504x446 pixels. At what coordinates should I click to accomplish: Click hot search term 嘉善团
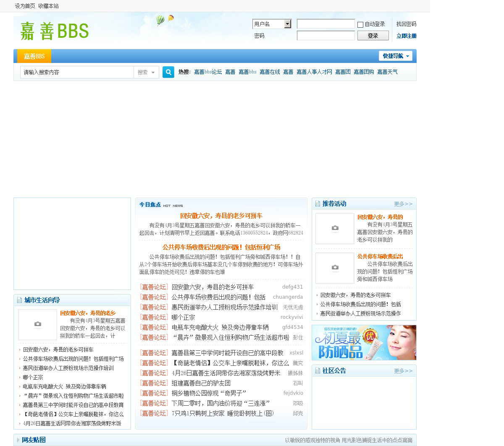point(343,72)
